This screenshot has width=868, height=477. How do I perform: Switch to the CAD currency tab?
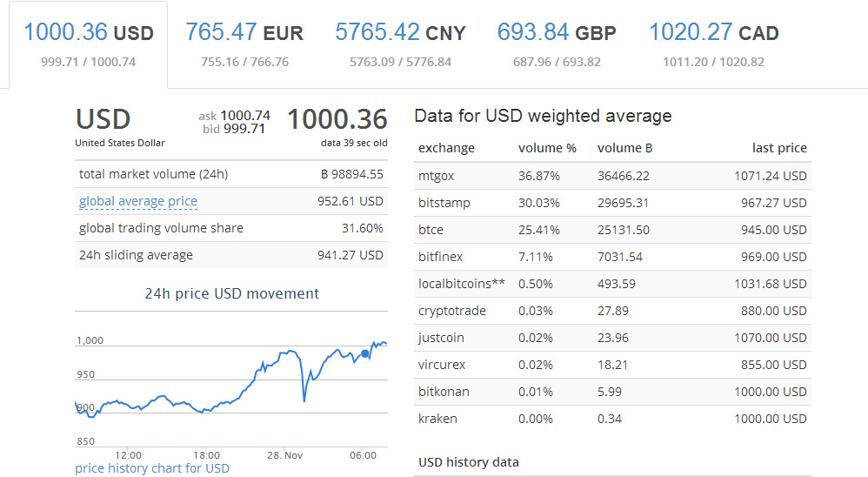point(713,44)
